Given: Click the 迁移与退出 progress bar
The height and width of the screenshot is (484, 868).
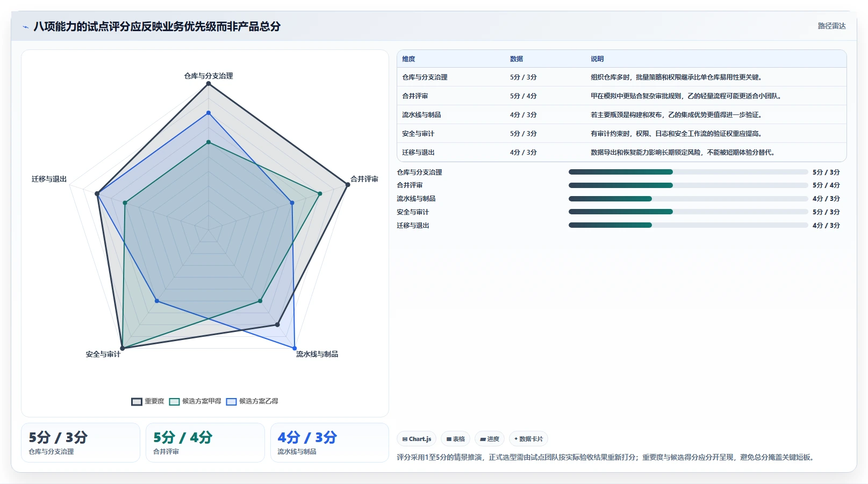Looking at the screenshot, I should [688, 225].
